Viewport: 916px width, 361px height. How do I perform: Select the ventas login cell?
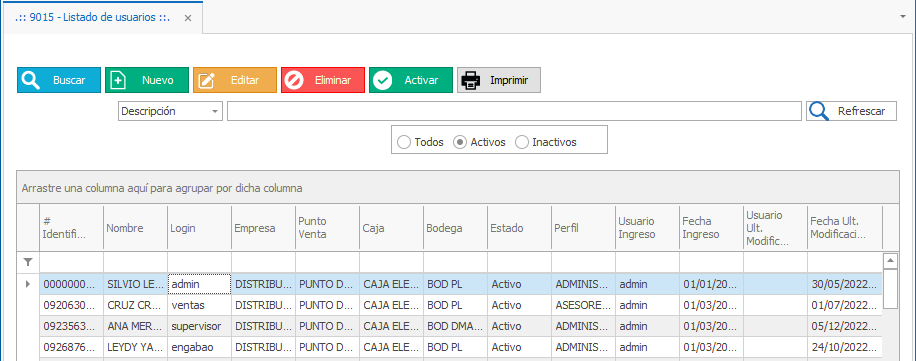click(199, 305)
